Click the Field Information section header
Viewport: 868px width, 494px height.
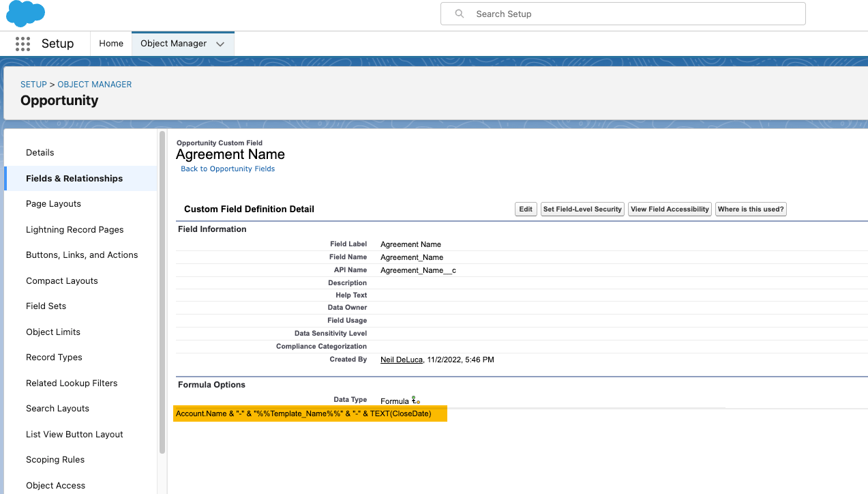[x=212, y=229]
